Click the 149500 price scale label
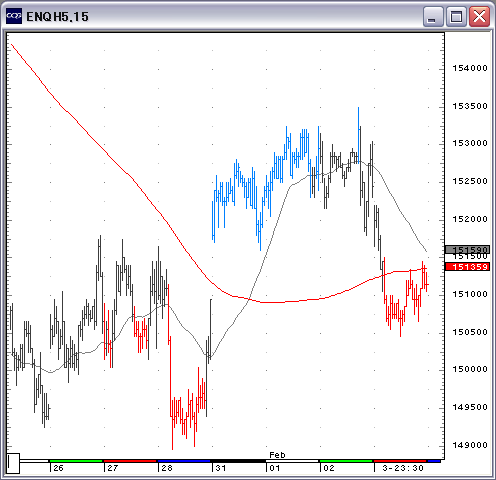 coord(470,407)
